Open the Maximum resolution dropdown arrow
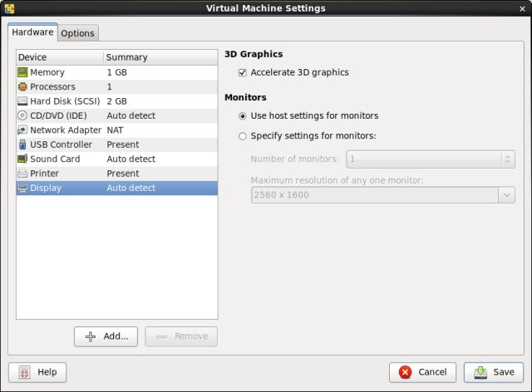This screenshot has height=392, width=532. point(506,195)
